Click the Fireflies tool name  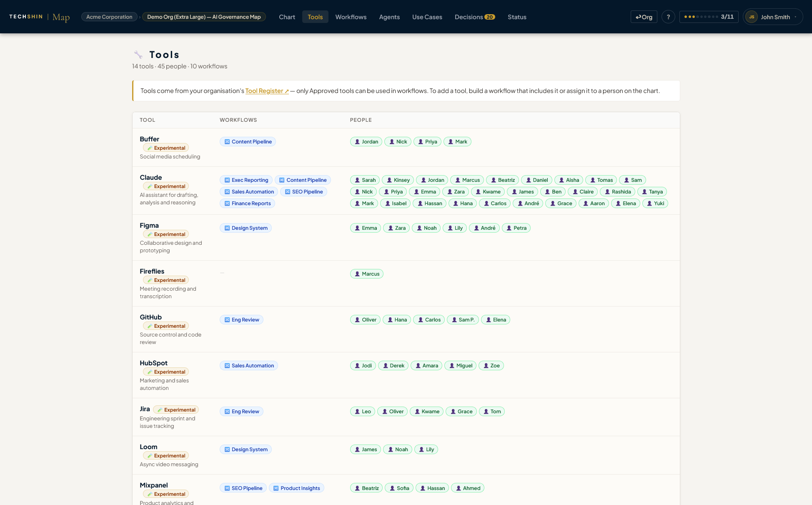152,271
